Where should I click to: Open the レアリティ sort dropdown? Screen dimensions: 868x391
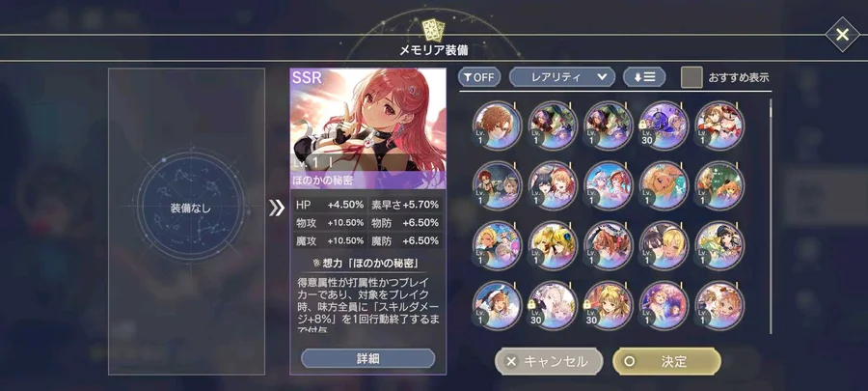pyautogui.click(x=562, y=77)
